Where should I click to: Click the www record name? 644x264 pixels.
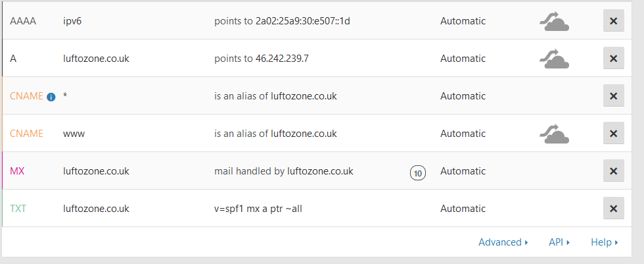pos(74,134)
